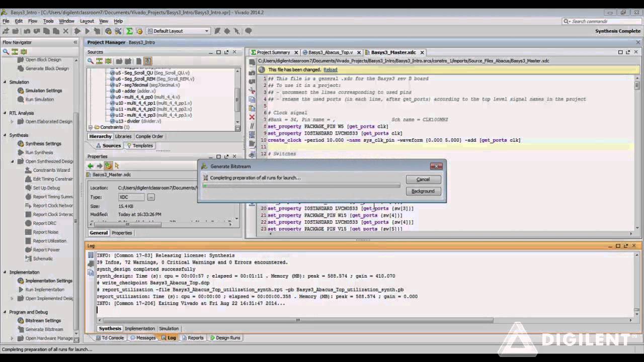The width and height of the screenshot is (644, 362).
Task: Select the Templates tab
Action: pyautogui.click(x=140, y=146)
